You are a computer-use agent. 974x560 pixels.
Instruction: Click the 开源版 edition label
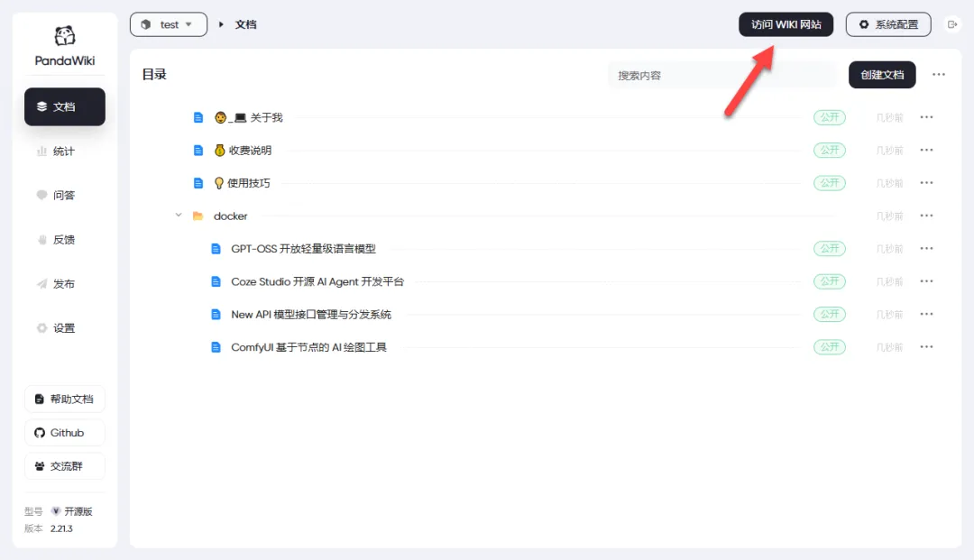pyautogui.click(x=78, y=511)
